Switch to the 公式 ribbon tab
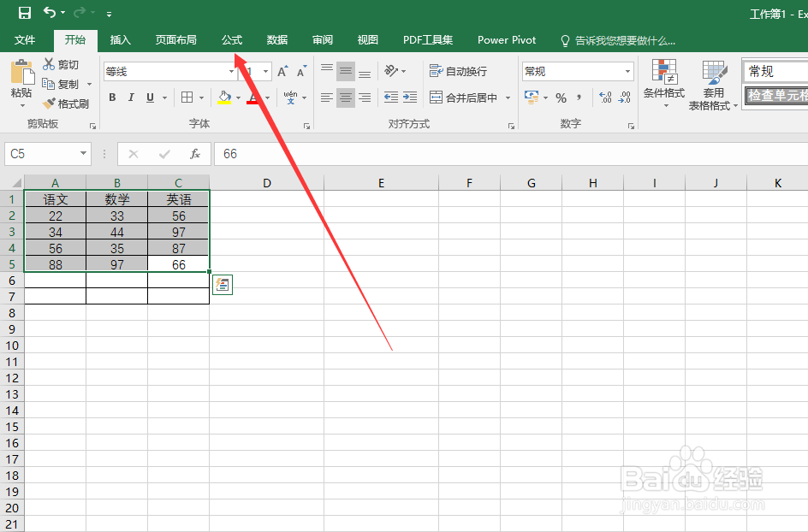This screenshot has height=532, width=808. click(231, 39)
